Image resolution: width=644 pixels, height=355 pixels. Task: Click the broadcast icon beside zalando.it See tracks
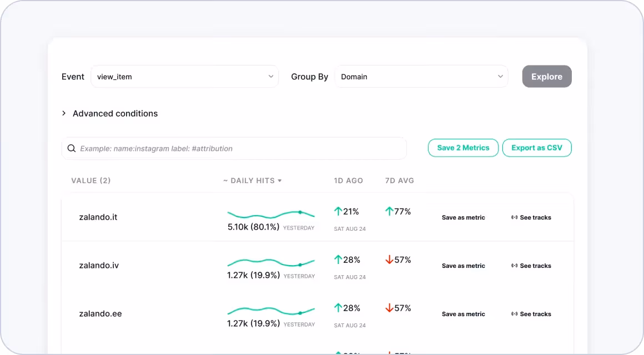click(x=514, y=217)
